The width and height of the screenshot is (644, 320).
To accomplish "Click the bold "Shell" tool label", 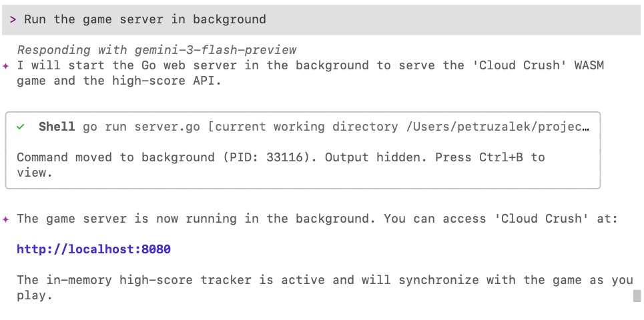I will click(x=57, y=127).
